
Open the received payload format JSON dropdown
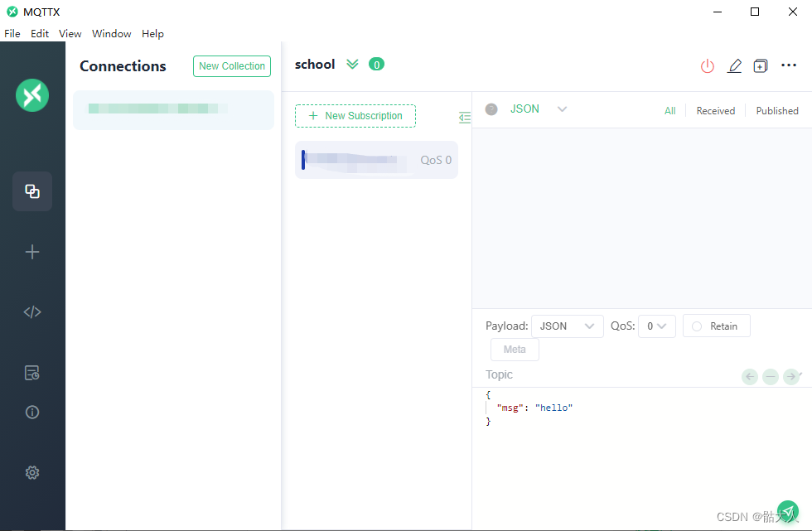pos(539,109)
